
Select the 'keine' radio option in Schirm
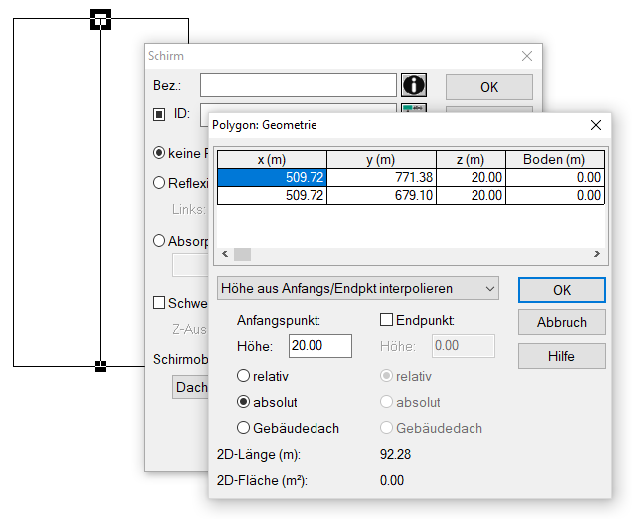159,153
